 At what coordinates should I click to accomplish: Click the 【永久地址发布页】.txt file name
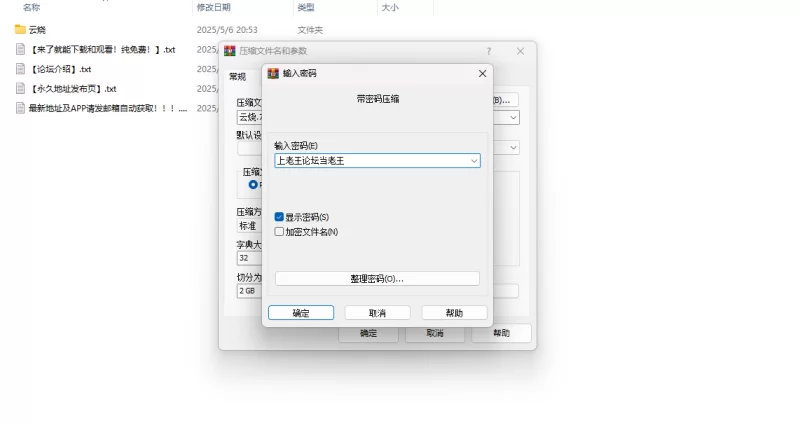coord(72,89)
